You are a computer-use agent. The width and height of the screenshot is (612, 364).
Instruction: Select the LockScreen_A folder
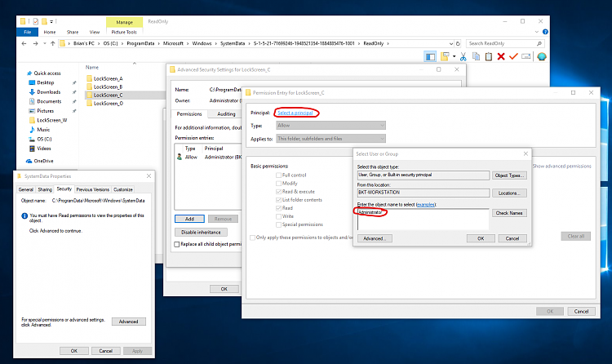pyautogui.click(x=109, y=78)
